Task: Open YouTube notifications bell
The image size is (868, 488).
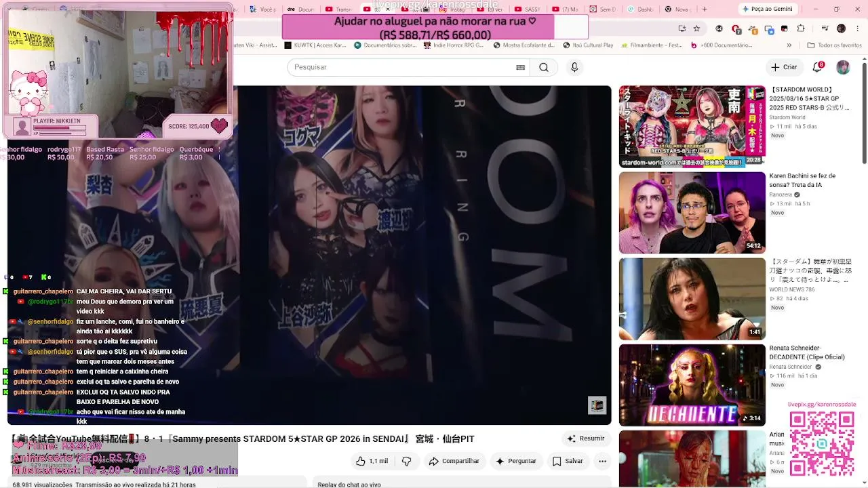Action: coord(818,66)
